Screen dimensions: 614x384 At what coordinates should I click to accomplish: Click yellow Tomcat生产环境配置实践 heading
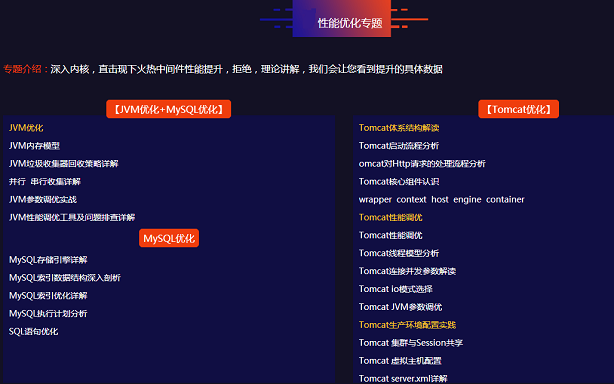(407, 325)
